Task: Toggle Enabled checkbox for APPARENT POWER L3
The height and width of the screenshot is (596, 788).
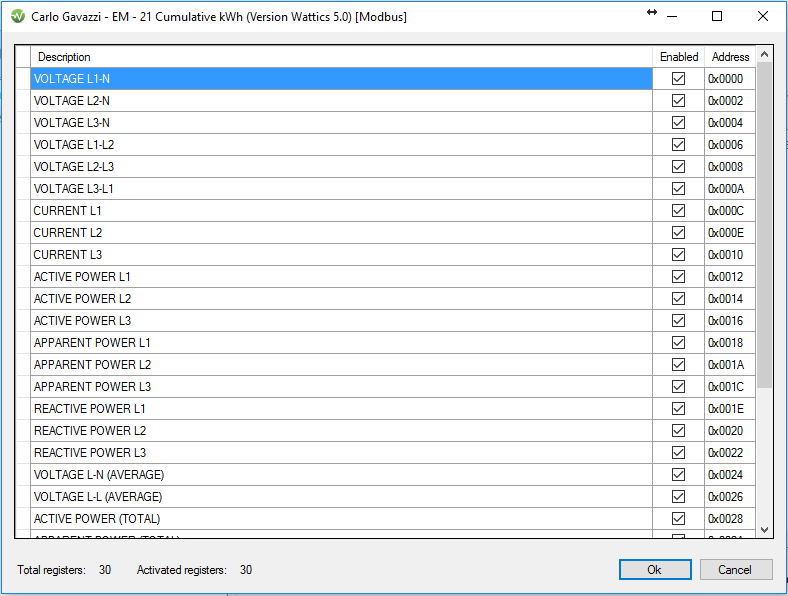Action: coord(678,386)
